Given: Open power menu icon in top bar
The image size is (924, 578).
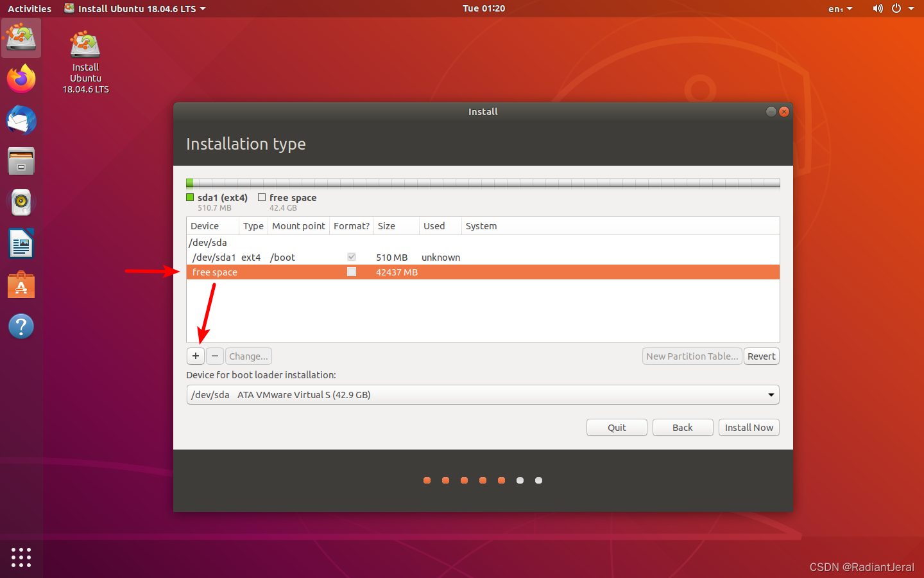Looking at the screenshot, I should (896, 8).
